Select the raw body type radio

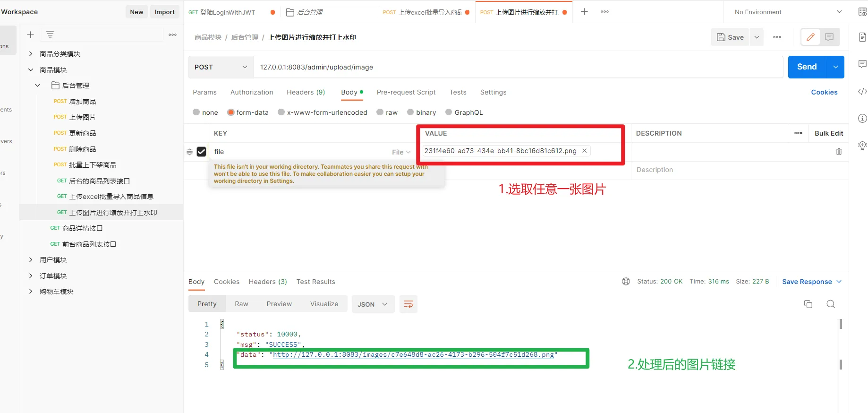click(x=380, y=112)
